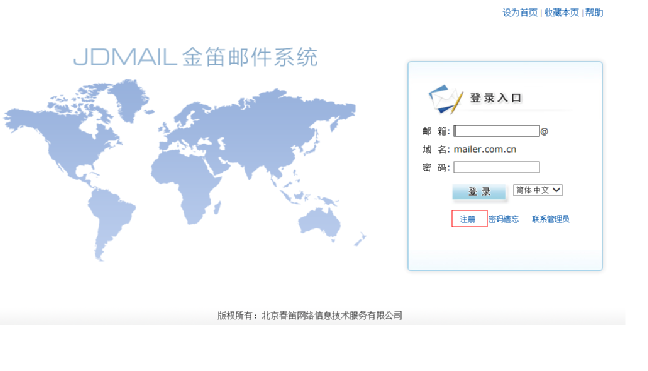Select 设为首页 in the top menu
This screenshot has width=648, height=371.
tap(520, 12)
